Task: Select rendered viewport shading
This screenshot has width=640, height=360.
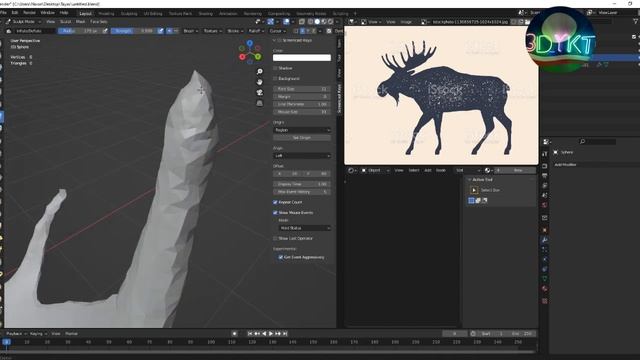Action: 330,22
